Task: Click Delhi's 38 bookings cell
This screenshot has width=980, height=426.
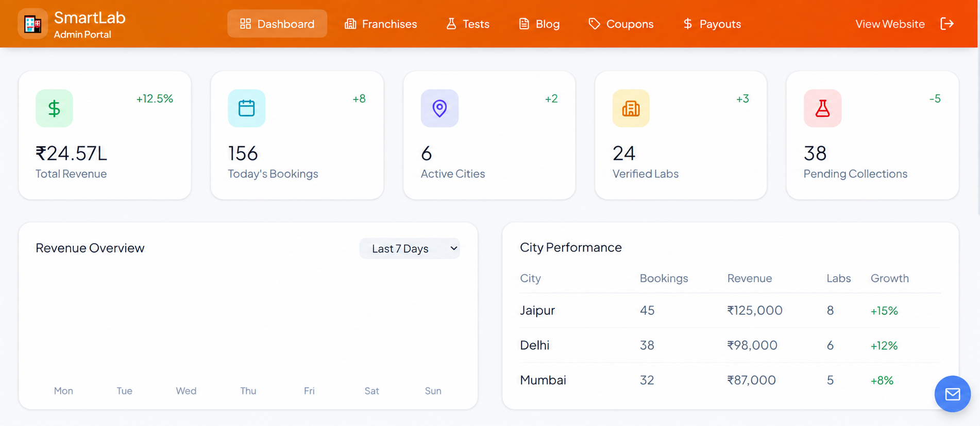Action: point(647,345)
